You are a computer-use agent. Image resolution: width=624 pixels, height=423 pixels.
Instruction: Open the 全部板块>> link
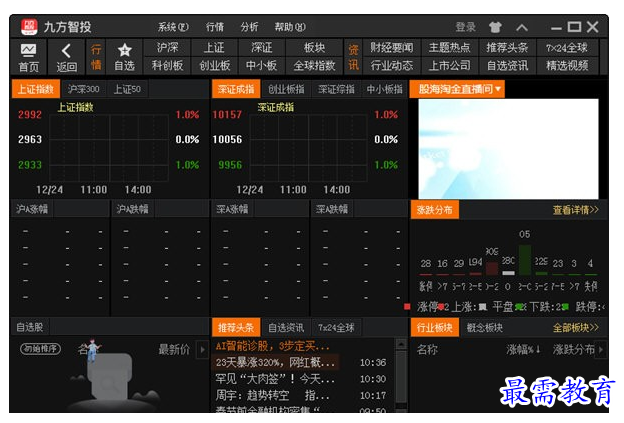pos(575,327)
